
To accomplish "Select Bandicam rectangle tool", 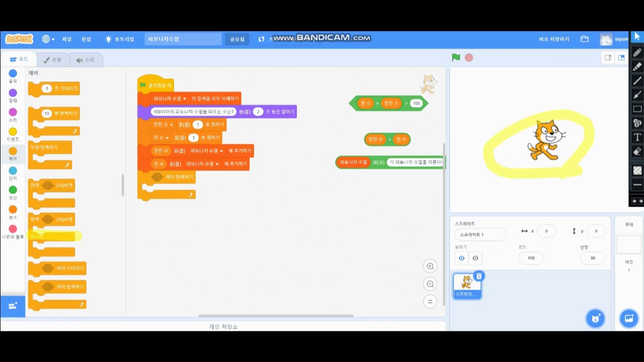I will [637, 109].
